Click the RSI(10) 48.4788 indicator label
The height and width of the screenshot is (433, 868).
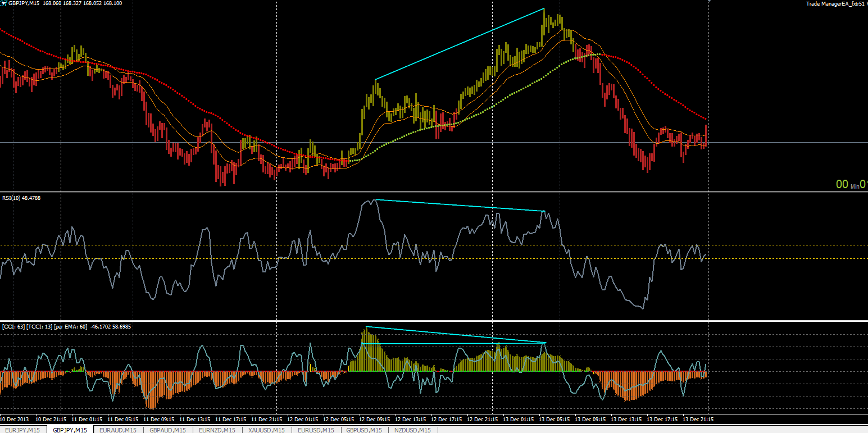21,198
